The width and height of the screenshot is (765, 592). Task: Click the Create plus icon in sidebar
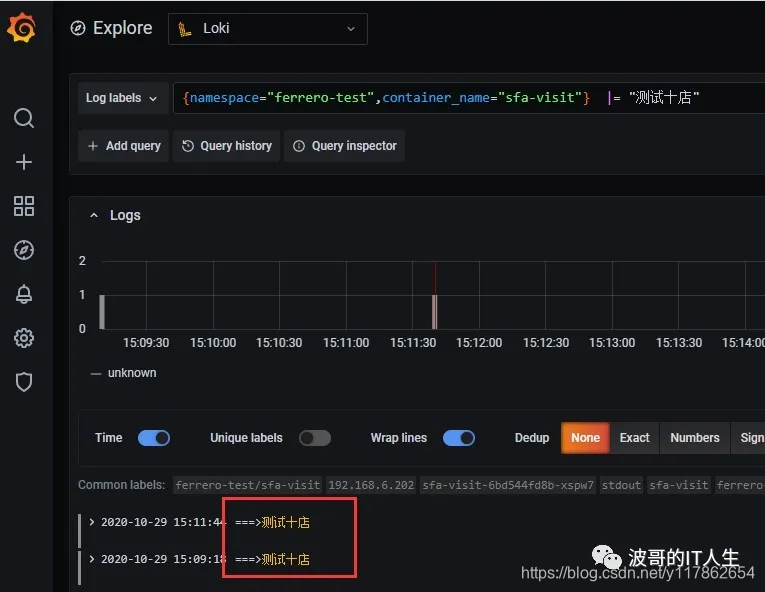[x=23, y=162]
